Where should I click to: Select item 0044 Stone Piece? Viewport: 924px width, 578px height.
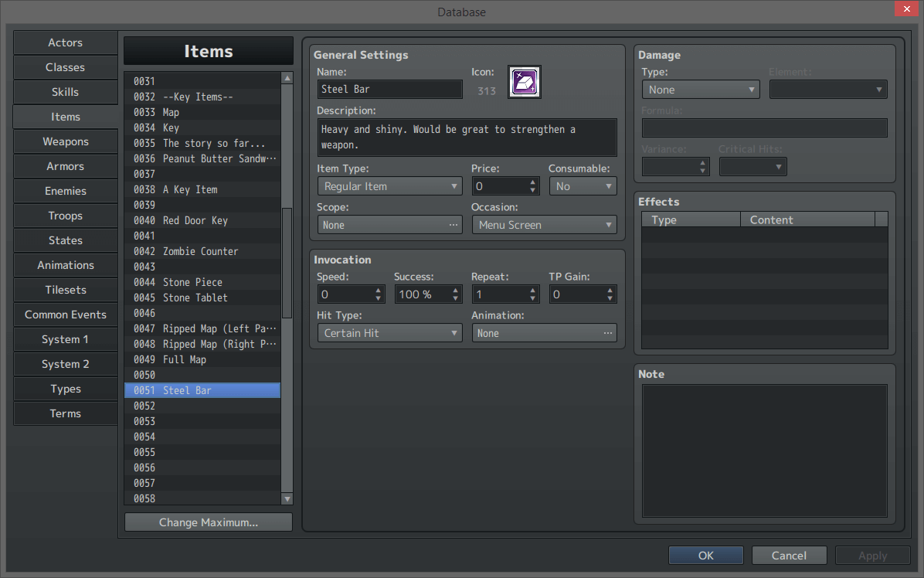point(202,282)
